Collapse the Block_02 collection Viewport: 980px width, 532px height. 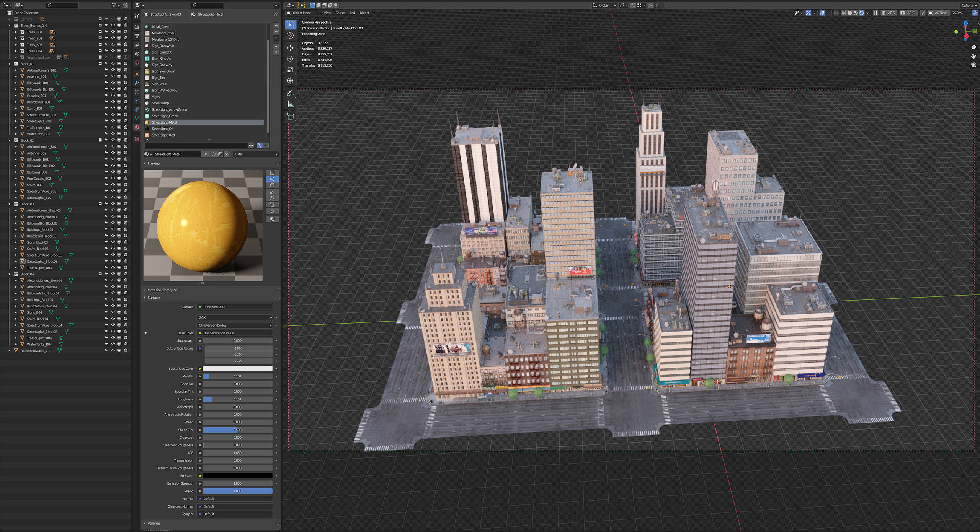pos(10,140)
